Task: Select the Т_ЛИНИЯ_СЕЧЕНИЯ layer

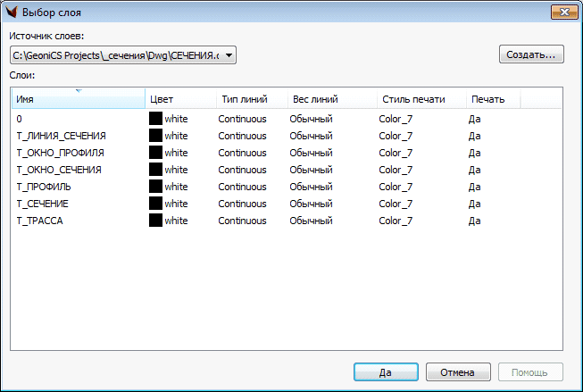Action: pos(61,136)
